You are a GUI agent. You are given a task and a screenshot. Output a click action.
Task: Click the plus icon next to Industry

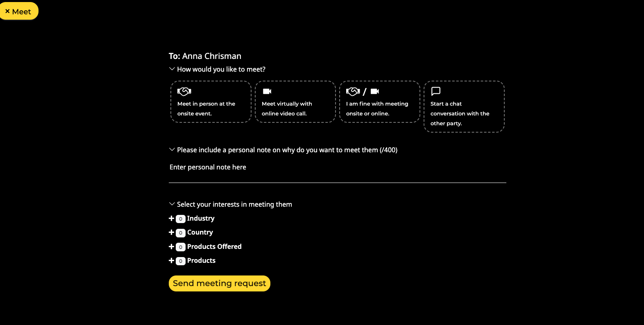point(172,219)
